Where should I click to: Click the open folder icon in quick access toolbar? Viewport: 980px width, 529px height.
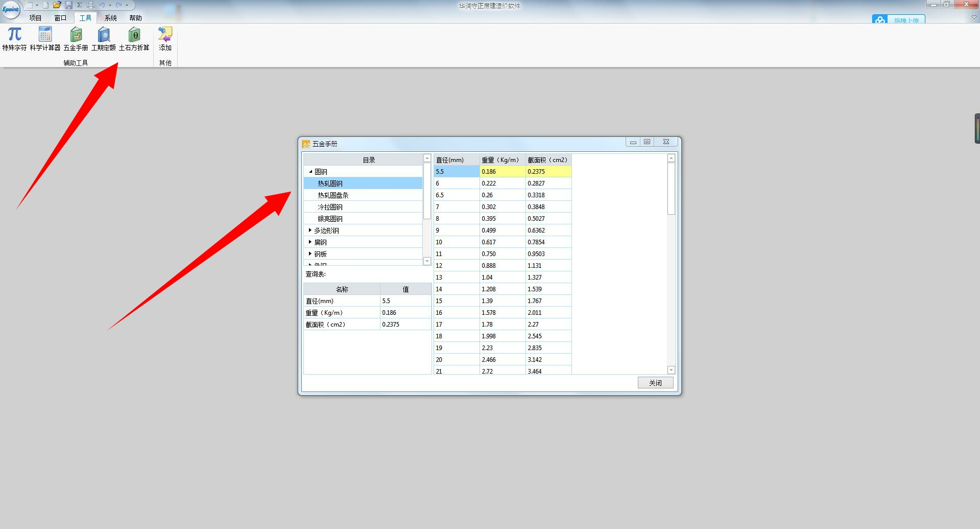[x=57, y=5]
